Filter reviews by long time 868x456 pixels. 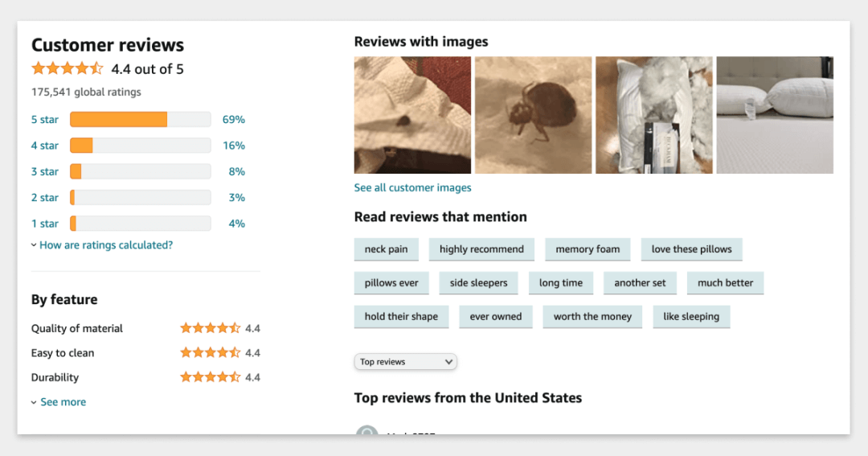click(x=561, y=283)
